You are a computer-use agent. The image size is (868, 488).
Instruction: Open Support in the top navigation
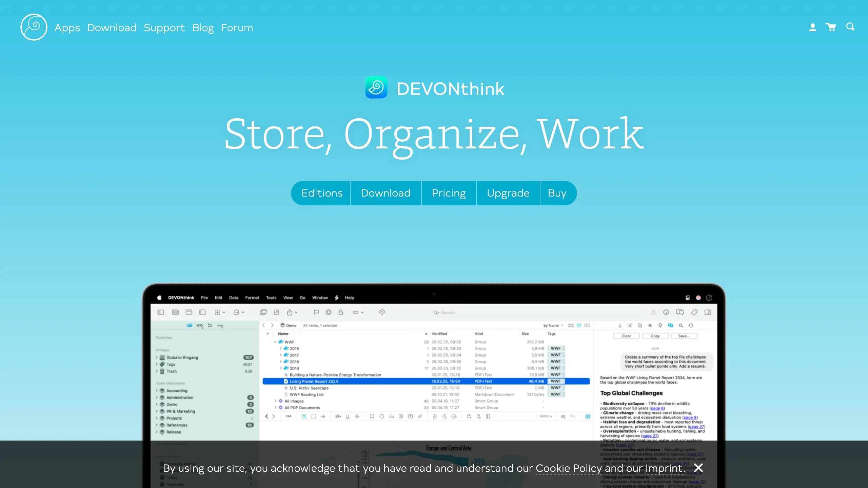(x=164, y=28)
